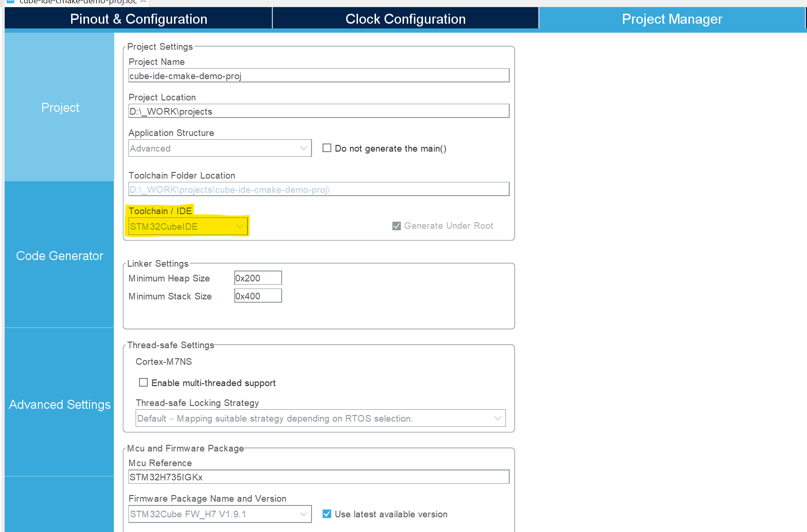Enable multi-threaded support checkbox
Image resolution: width=807 pixels, height=532 pixels.
143,382
